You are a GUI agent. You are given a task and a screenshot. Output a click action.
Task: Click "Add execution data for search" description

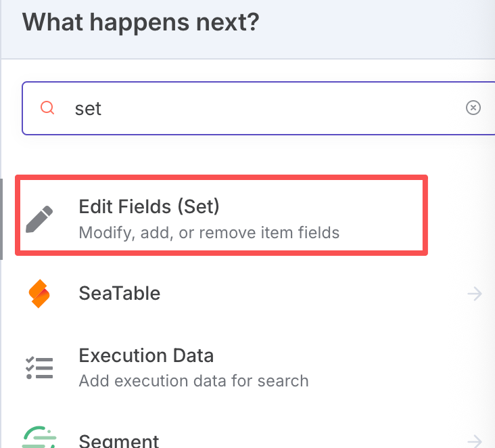coord(193,381)
